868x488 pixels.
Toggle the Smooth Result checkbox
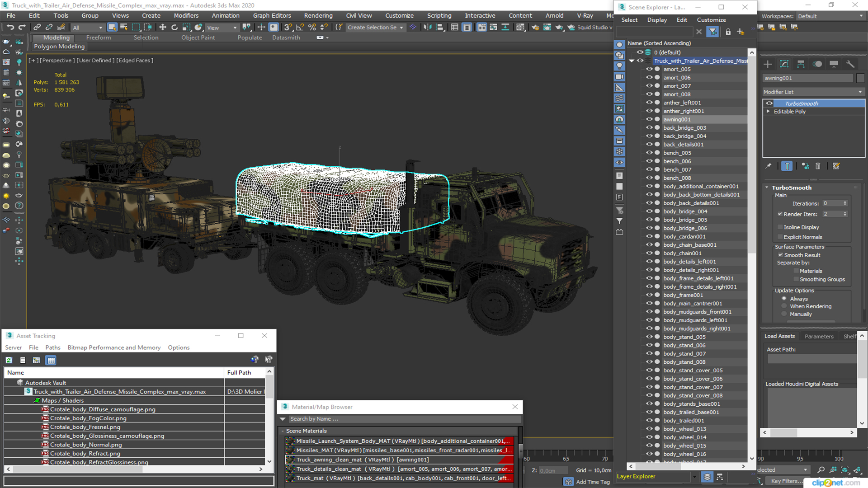pyautogui.click(x=780, y=255)
